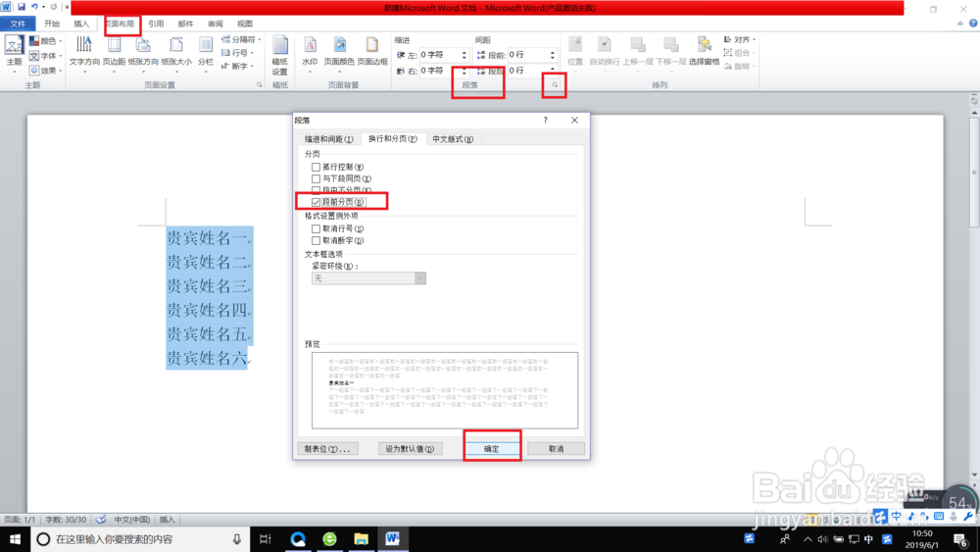
Task: Toggle the 取消行号 checkbox
Action: click(x=316, y=228)
